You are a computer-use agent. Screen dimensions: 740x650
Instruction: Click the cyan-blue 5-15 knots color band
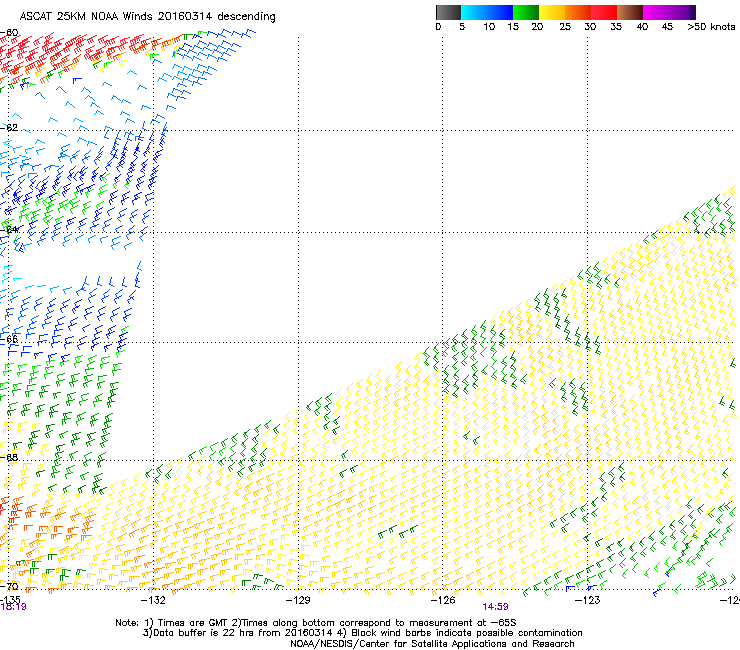point(487,12)
